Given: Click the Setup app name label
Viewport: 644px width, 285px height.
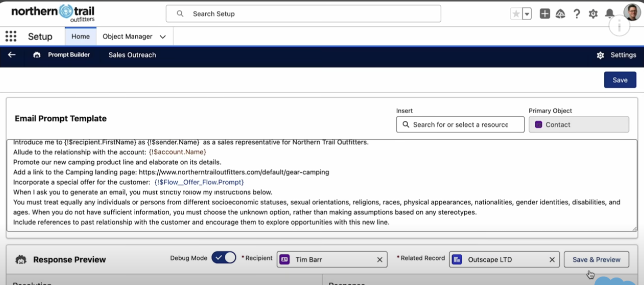Looking at the screenshot, I should pos(40,36).
